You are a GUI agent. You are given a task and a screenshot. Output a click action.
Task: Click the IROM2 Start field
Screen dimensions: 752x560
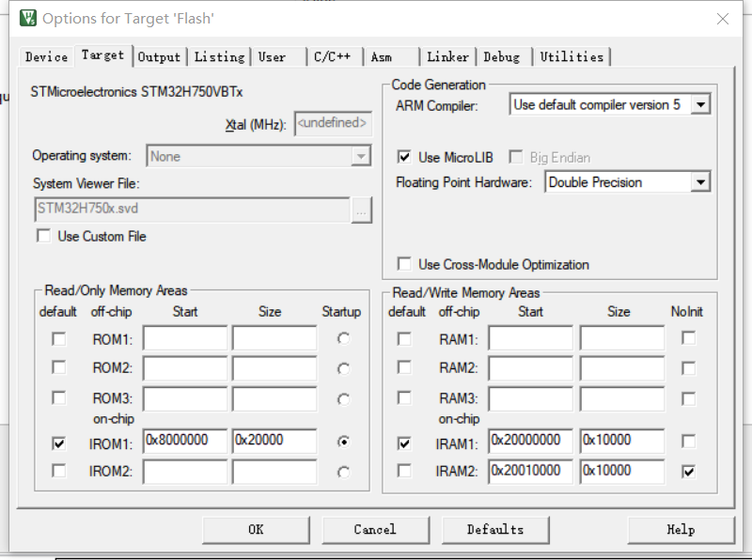[x=185, y=472]
